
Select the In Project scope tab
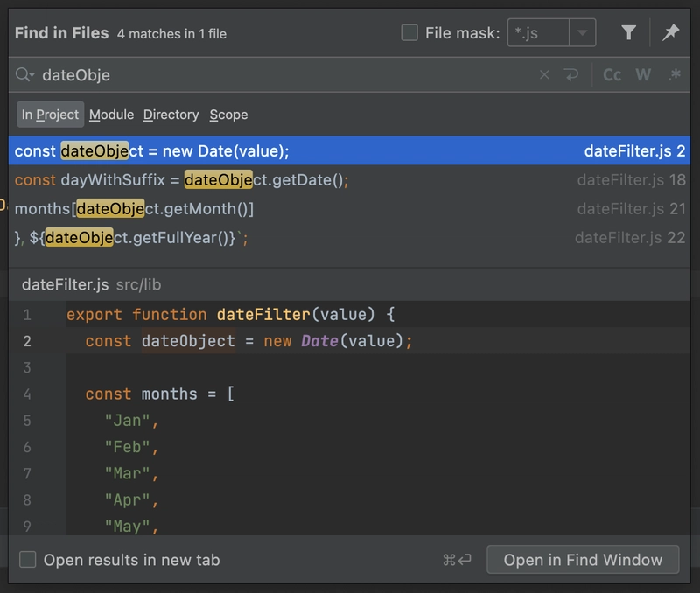(50, 115)
